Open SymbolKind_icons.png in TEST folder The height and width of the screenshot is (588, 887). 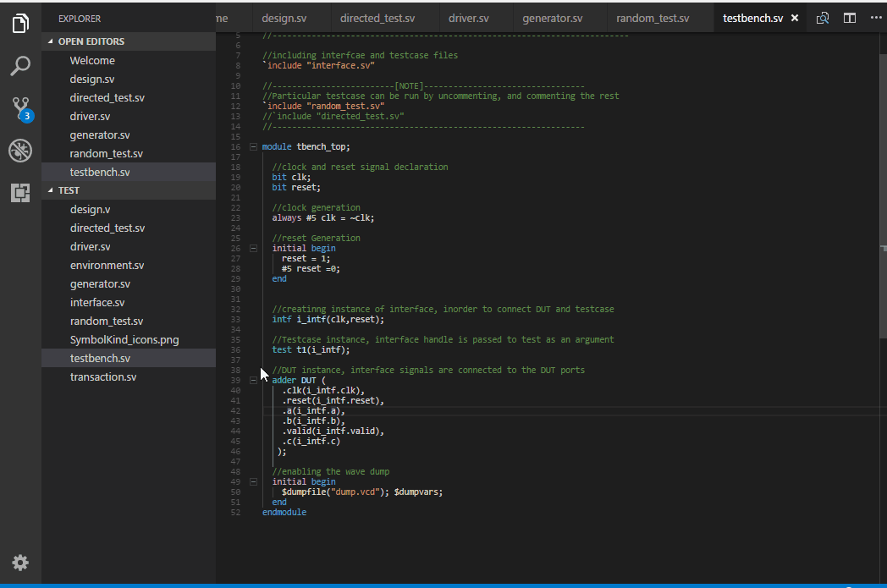pos(129,340)
